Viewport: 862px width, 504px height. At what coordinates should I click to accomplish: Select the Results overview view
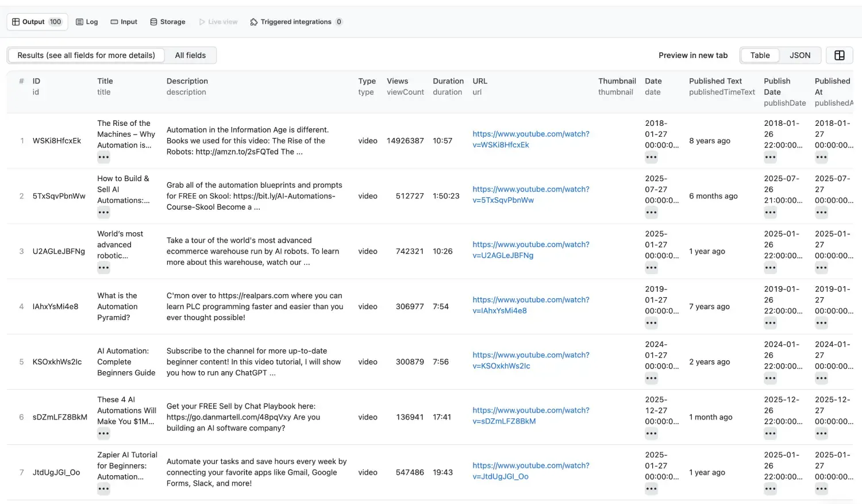tap(86, 55)
